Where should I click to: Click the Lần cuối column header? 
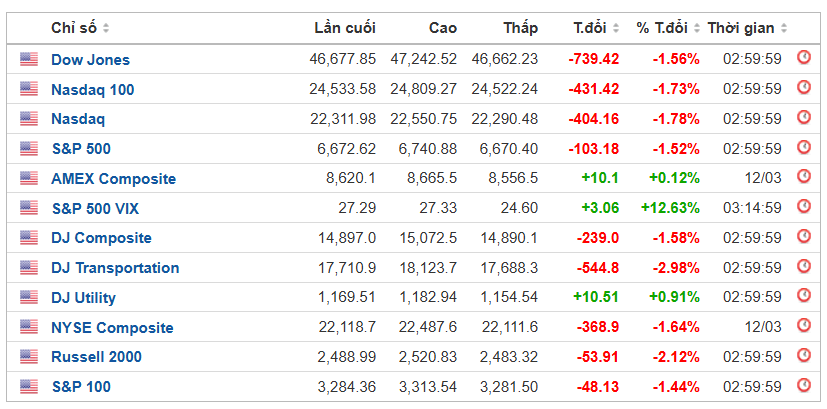345,28
